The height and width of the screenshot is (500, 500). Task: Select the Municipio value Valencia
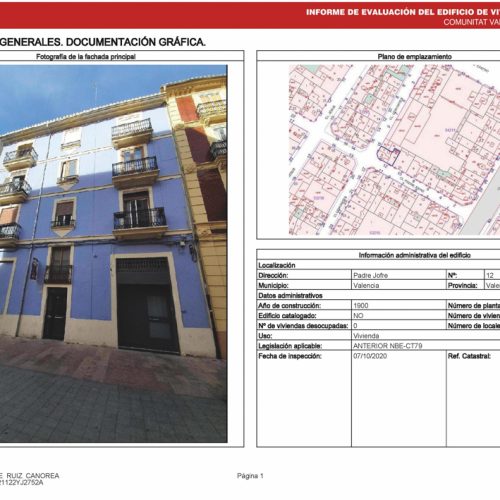(366, 285)
